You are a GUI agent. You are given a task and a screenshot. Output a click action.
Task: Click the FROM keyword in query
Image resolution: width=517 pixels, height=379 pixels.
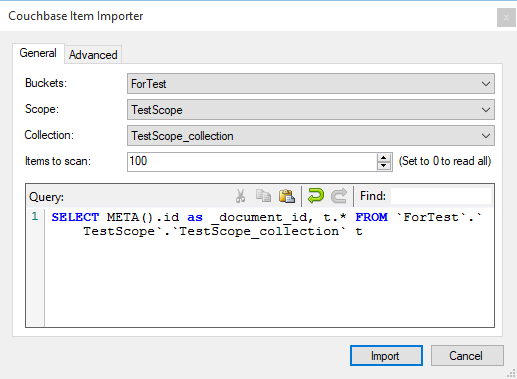coord(371,217)
